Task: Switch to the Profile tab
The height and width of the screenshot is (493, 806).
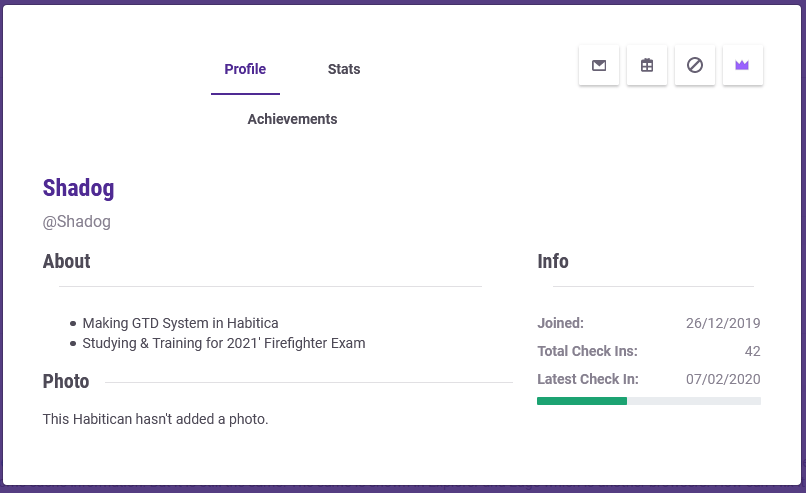Action: pos(245,69)
